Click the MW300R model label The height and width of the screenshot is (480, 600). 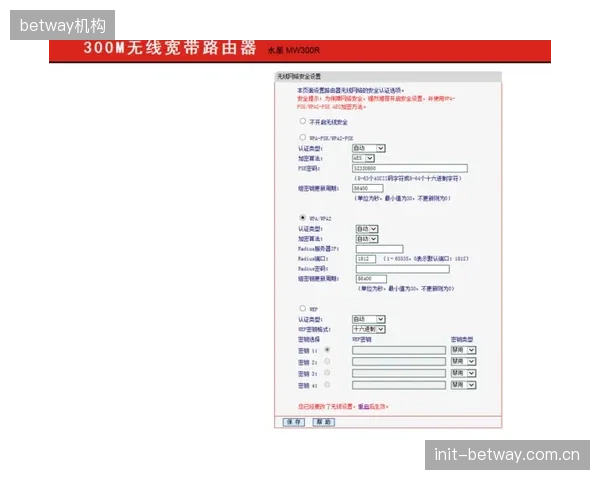(303, 50)
